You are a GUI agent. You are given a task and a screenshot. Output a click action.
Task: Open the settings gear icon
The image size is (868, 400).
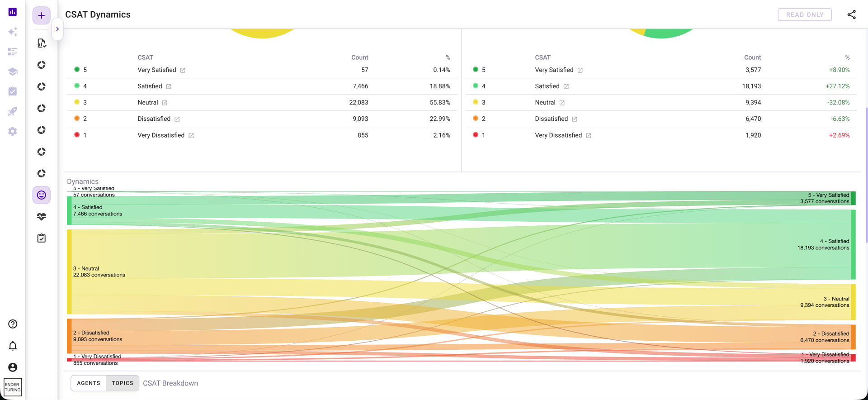(13, 131)
